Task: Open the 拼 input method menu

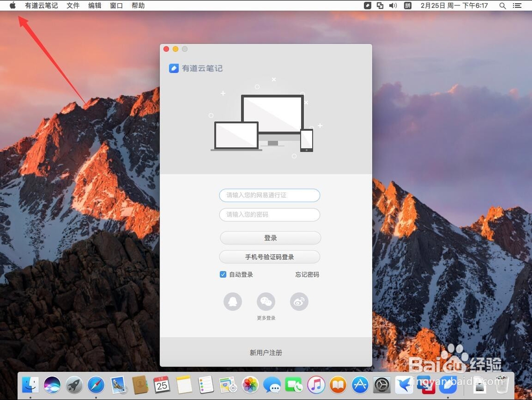Action: click(408, 5)
